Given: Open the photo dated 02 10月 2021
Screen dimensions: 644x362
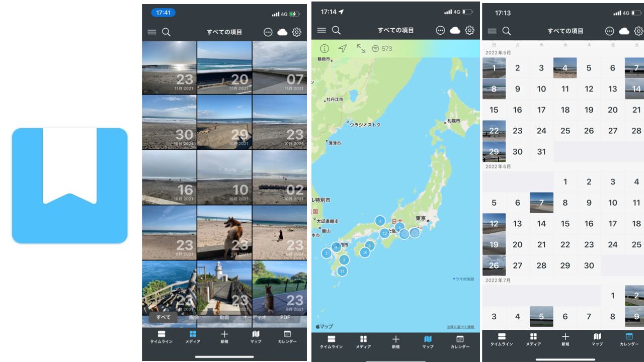Looking at the screenshot, I should 280,177.
